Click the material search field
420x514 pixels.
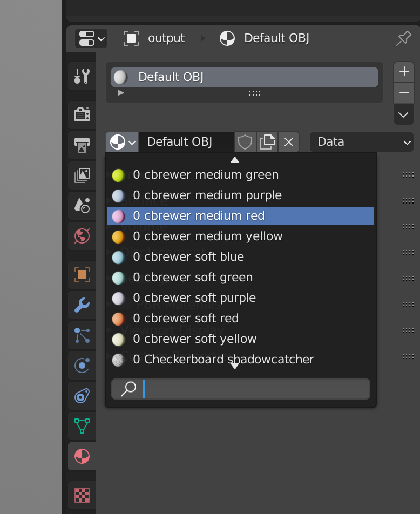[241, 389]
